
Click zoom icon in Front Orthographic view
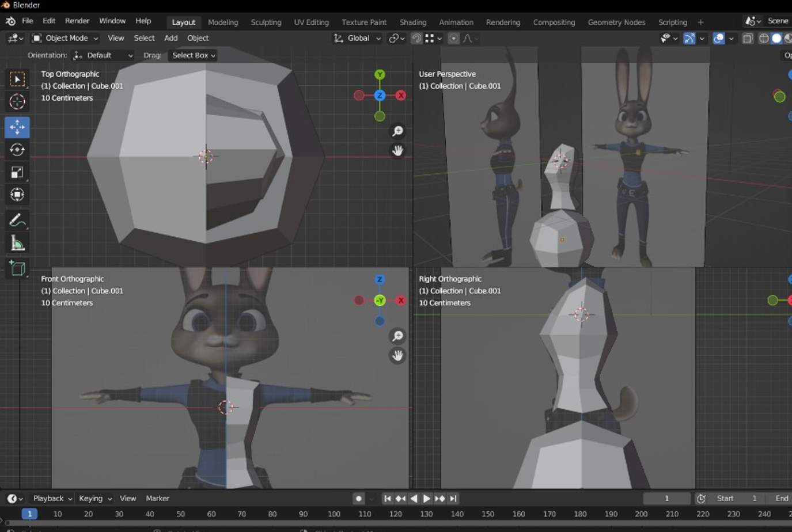(x=397, y=336)
